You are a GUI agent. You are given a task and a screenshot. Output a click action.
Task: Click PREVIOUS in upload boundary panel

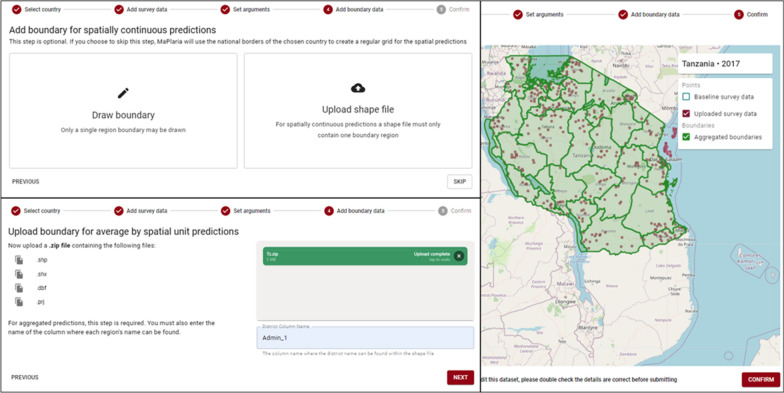click(x=24, y=378)
